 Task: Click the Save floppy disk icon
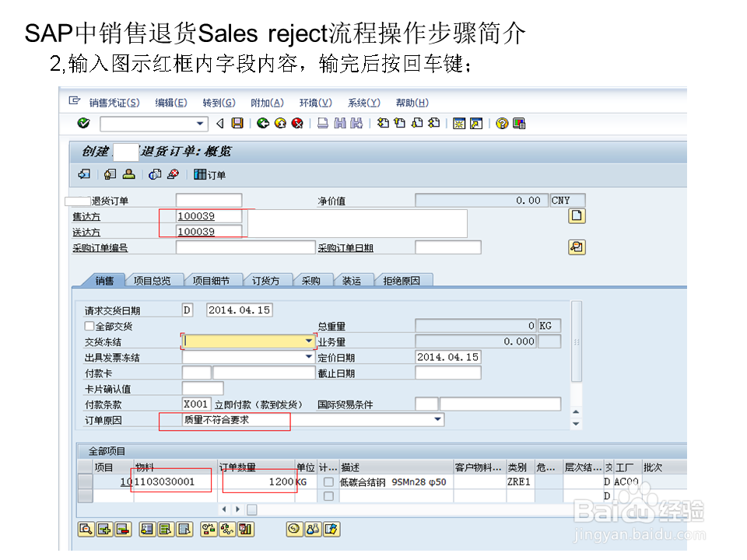(x=237, y=124)
